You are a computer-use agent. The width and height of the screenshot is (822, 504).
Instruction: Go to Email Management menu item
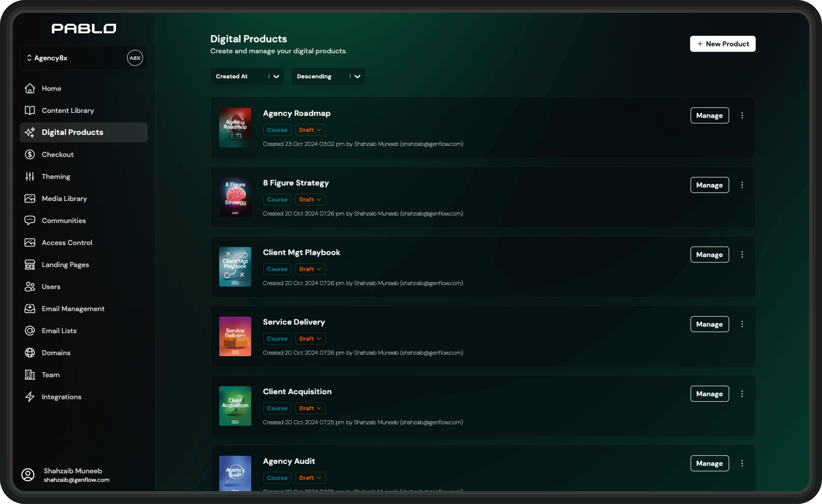pyautogui.click(x=73, y=309)
